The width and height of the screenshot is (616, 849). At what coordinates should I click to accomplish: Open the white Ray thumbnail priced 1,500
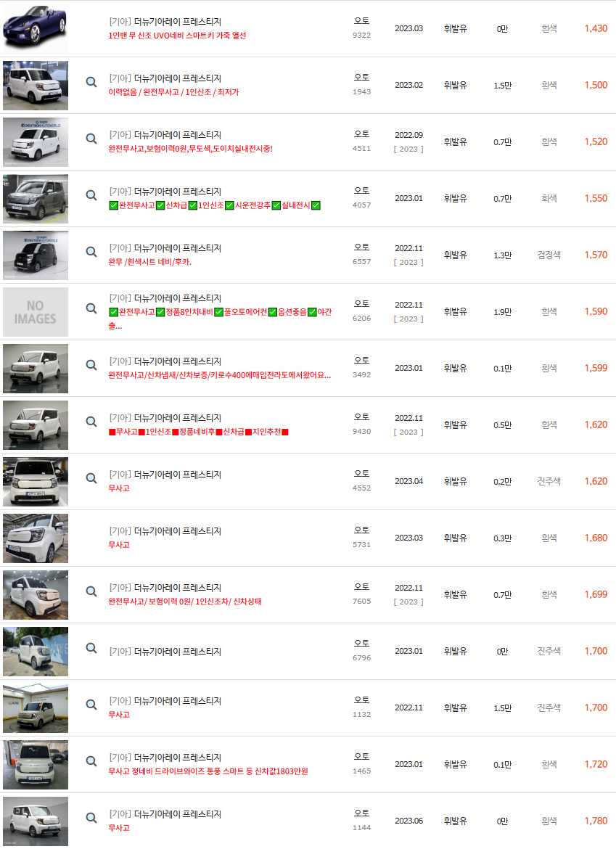[x=36, y=86]
